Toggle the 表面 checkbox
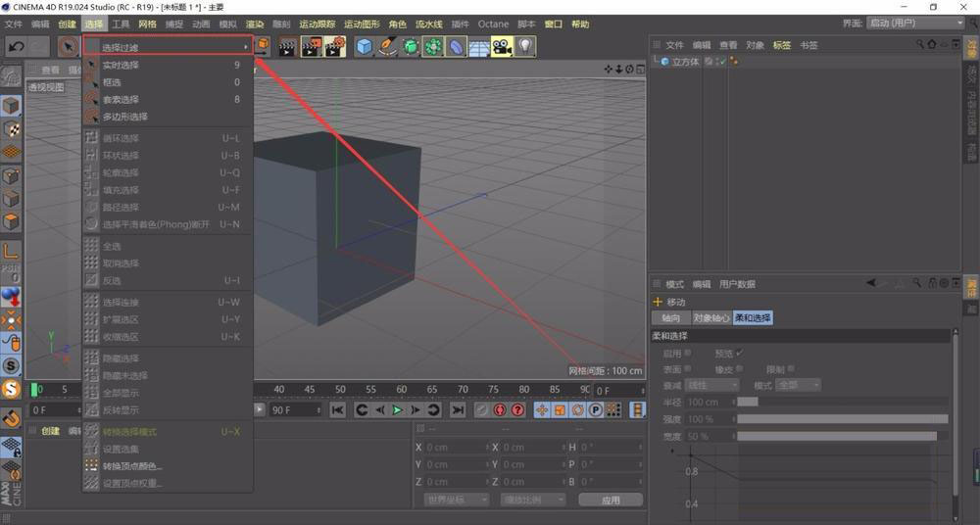The image size is (980, 525). [x=688, y=369]
